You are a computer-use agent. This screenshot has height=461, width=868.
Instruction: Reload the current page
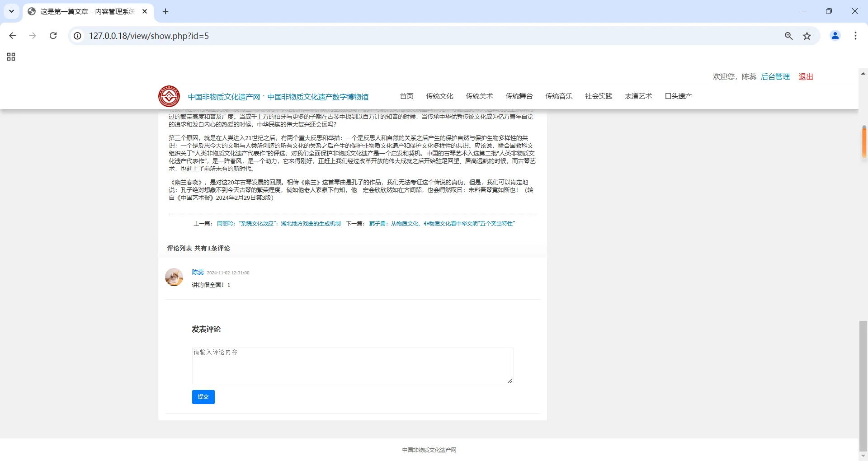[53, 36]
